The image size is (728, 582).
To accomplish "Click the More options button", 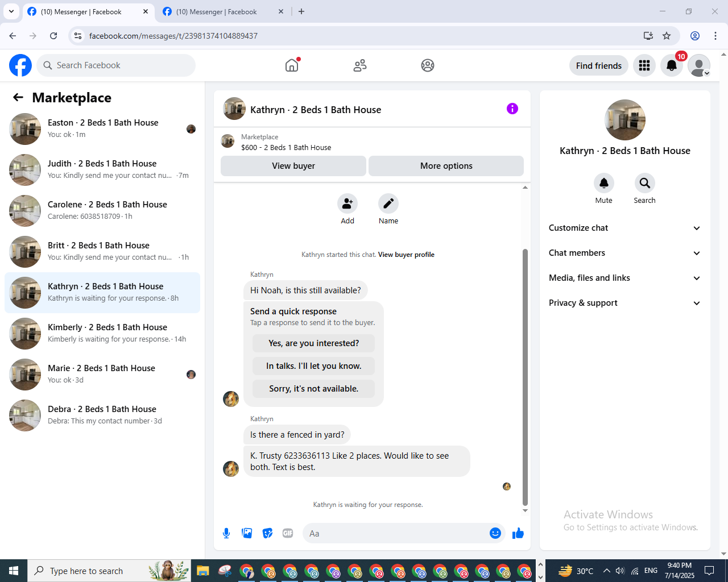I will (446, 166).
